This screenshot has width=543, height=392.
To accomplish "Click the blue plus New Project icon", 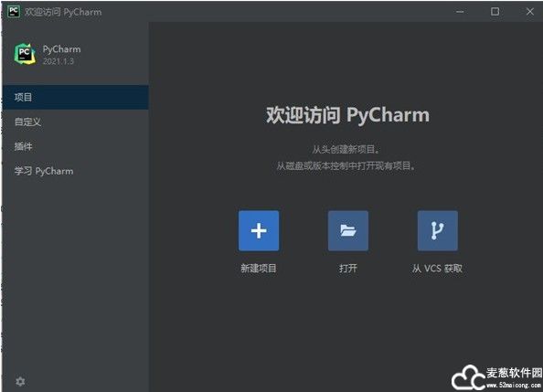I will click(259, 230).
